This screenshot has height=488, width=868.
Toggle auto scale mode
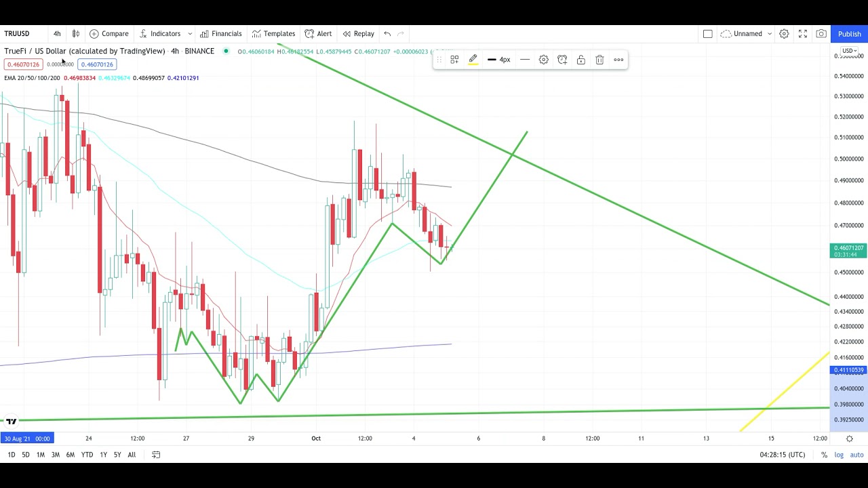[x=856, y=455]
